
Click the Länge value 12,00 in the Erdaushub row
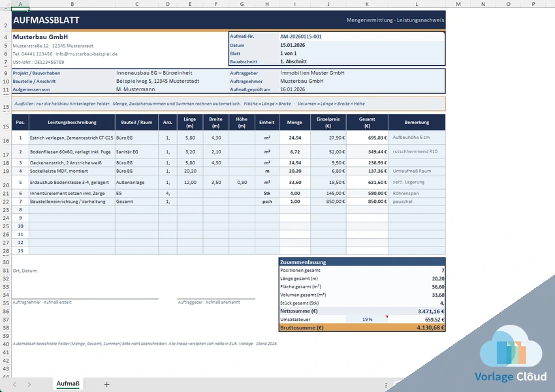tap(190, 183)
